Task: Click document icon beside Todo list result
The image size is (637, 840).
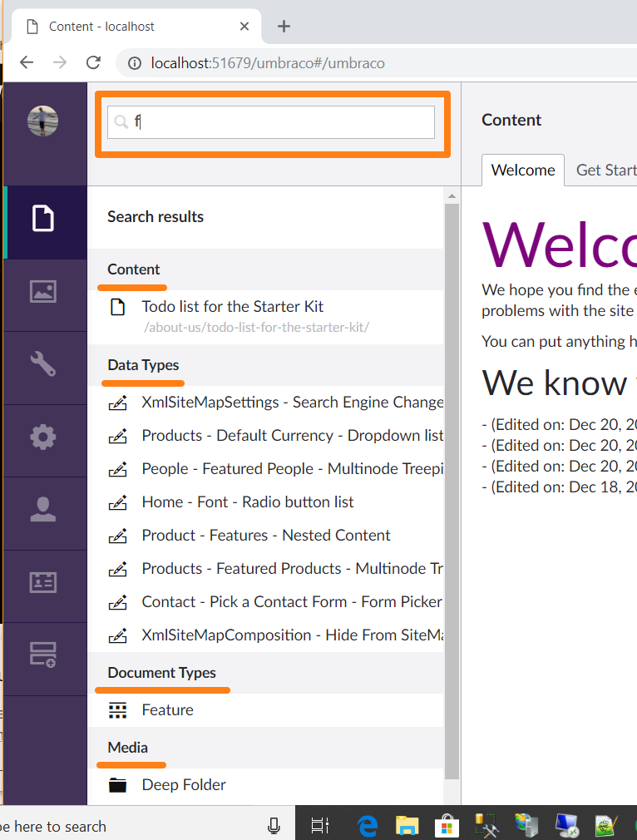Action: pyautogui.click(x=118, y=307)
